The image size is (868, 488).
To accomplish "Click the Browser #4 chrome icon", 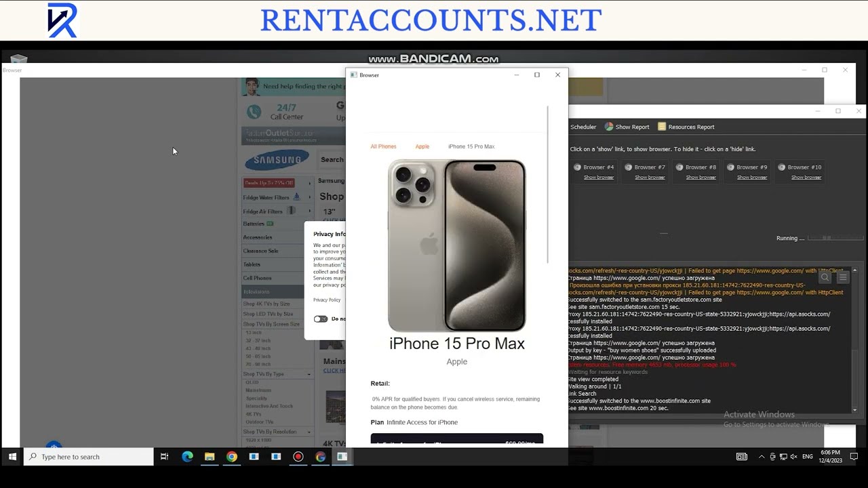I will (577, 167).
